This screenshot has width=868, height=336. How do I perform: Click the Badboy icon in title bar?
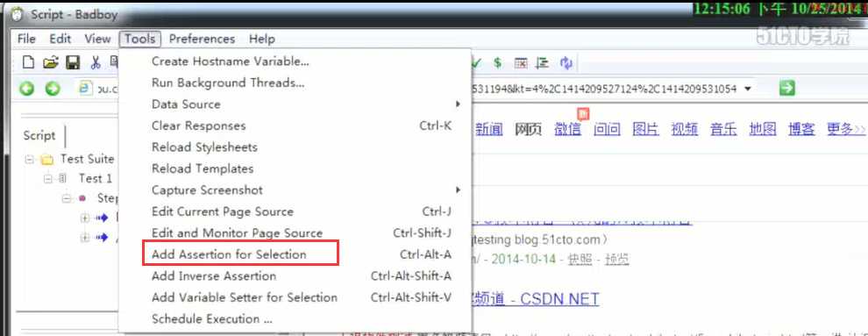pos(18,14)
